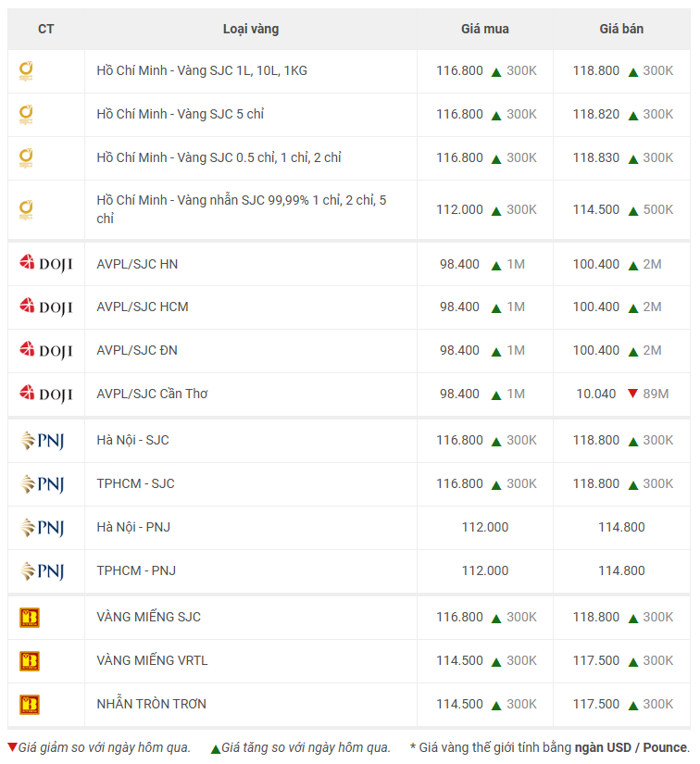Click the AVPL/SJC ĐN label

pos(137,350)
